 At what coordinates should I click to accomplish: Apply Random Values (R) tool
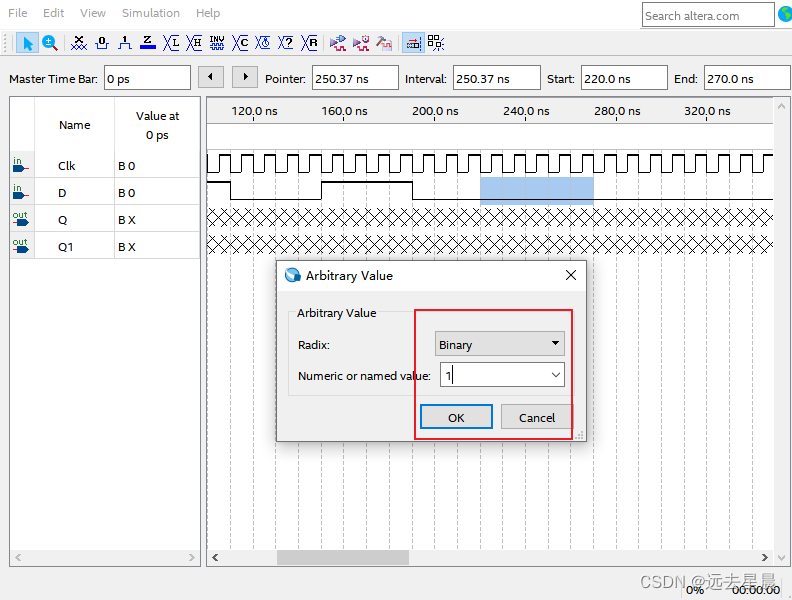pyautogui.click(x=309, y=43)
